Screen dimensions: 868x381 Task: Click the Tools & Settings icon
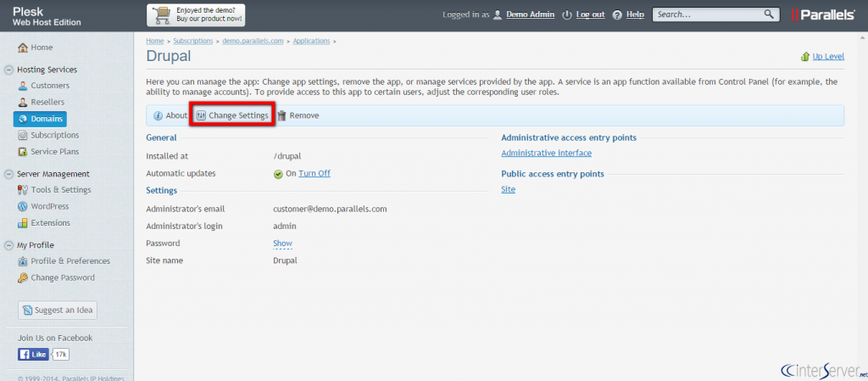(x=23, y=190)
